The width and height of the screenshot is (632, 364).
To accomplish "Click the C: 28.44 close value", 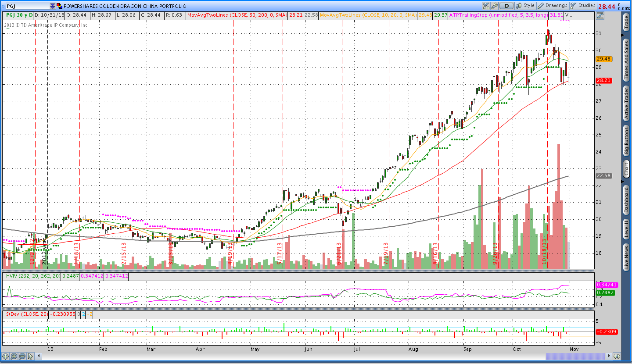I will tap(151, 15).
